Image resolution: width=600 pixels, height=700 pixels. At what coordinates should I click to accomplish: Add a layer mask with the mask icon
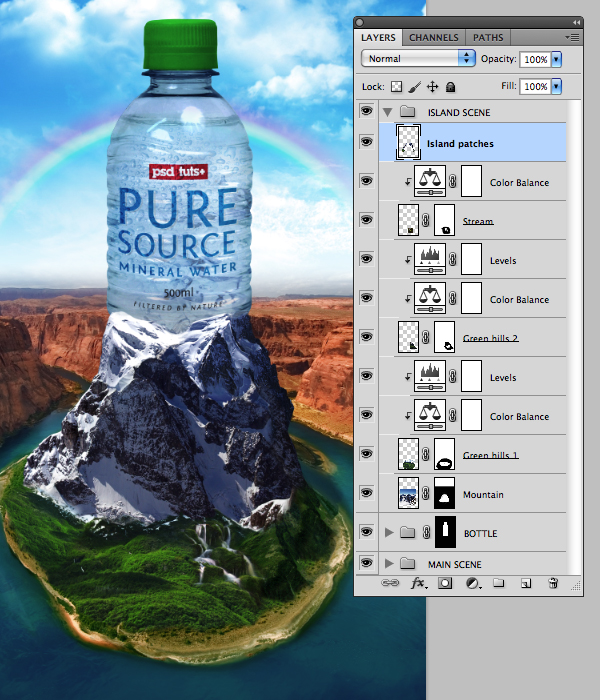tap(445, 583)
